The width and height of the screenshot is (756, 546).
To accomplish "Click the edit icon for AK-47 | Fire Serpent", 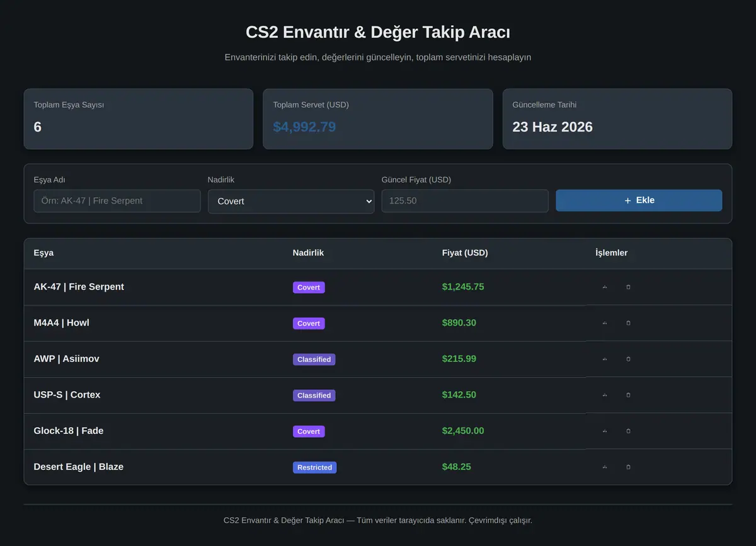I will click(605, 287).
